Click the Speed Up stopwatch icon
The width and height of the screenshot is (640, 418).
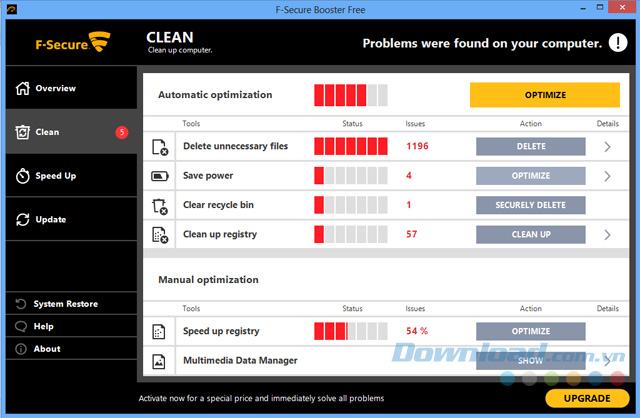22,176
